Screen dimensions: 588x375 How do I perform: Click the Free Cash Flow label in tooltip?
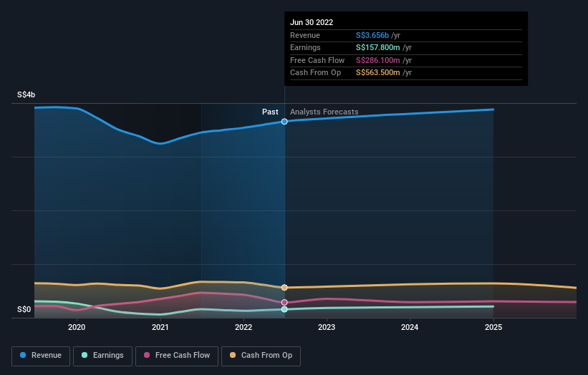click(317, 60)
